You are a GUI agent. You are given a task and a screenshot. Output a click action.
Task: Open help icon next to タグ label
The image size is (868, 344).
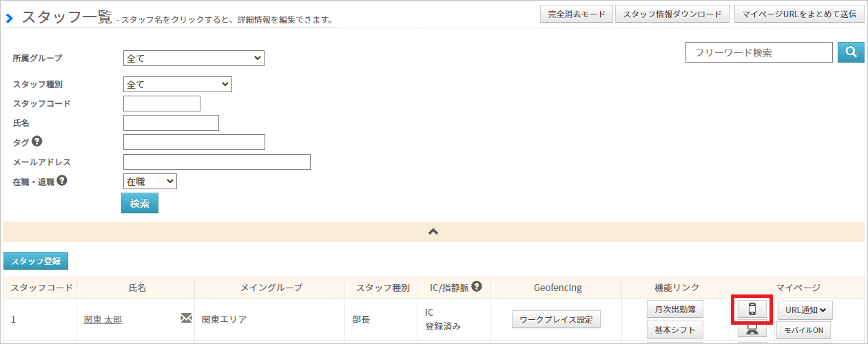tap(37, 142)
